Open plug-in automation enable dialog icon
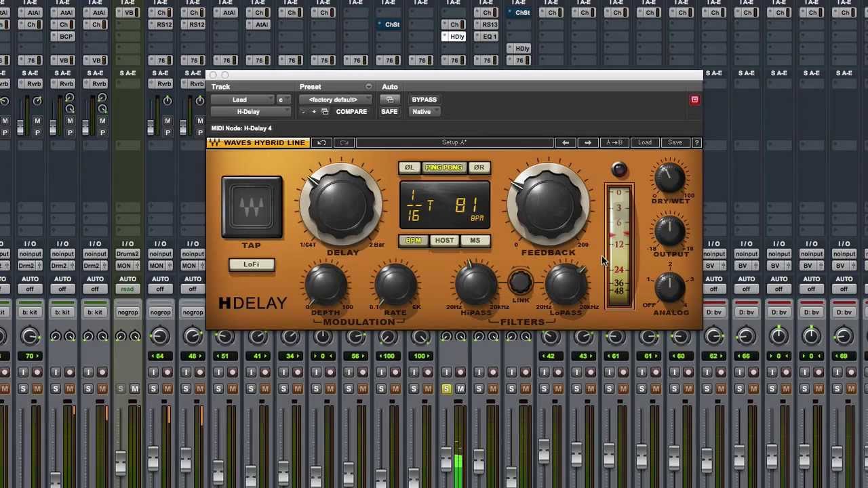This screenshot has width=868, height=488. click(x=390, y=100)
